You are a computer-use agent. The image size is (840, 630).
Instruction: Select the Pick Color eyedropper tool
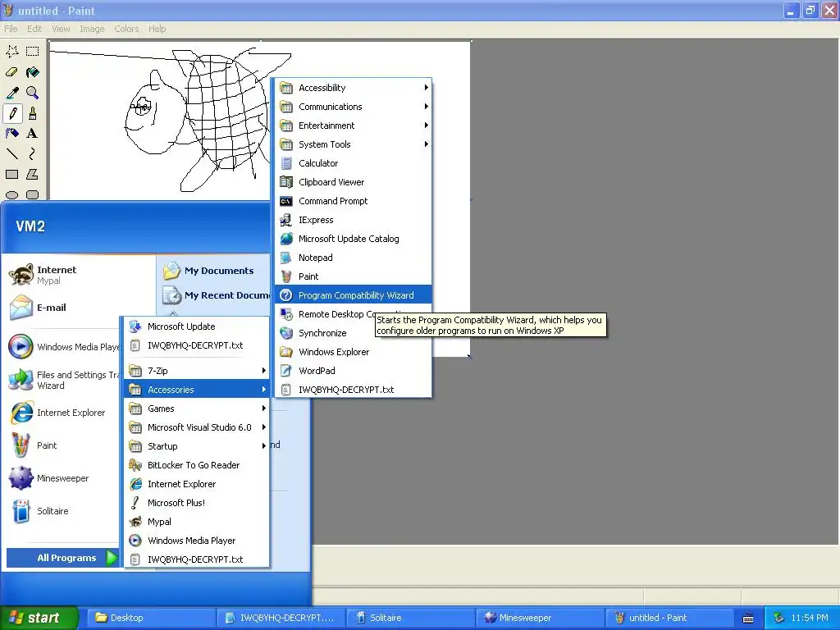tap(12, 93)
